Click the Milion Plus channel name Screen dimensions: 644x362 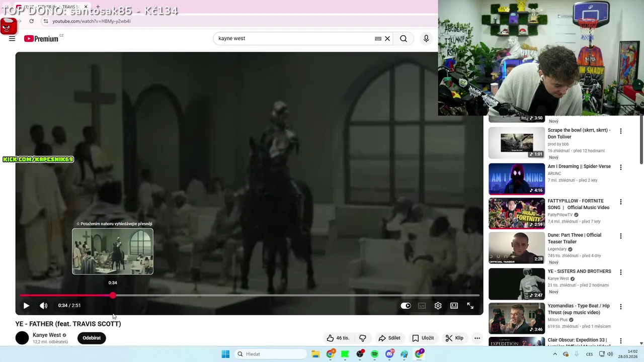(x=557, y=320)
